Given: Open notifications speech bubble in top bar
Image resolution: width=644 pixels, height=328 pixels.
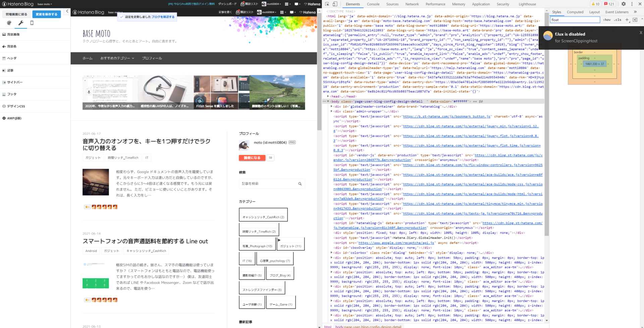Looking at the screenshot, I should pyautogui.click(x=297, y=4).
